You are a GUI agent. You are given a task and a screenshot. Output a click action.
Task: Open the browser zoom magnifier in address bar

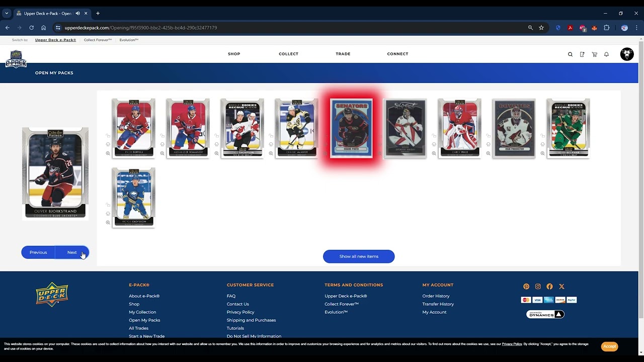point(530,28)
